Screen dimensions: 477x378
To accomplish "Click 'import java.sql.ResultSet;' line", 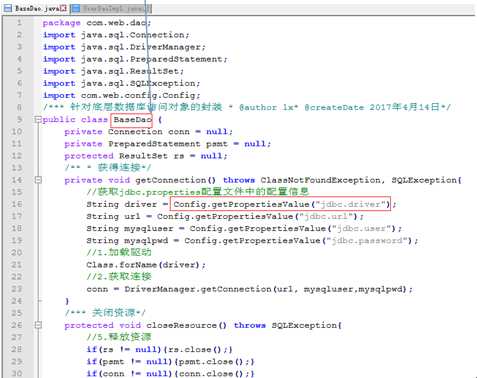I will tap(113, 71).
